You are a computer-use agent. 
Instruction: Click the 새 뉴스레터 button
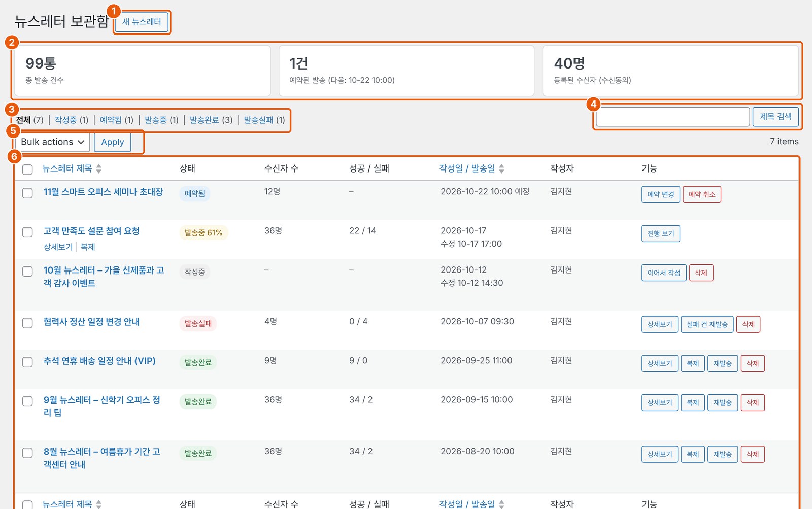click(x=142, y=22)
